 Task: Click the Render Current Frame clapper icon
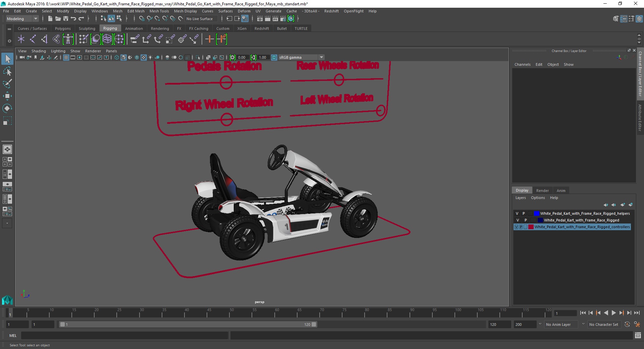click(x=267, y=19)
